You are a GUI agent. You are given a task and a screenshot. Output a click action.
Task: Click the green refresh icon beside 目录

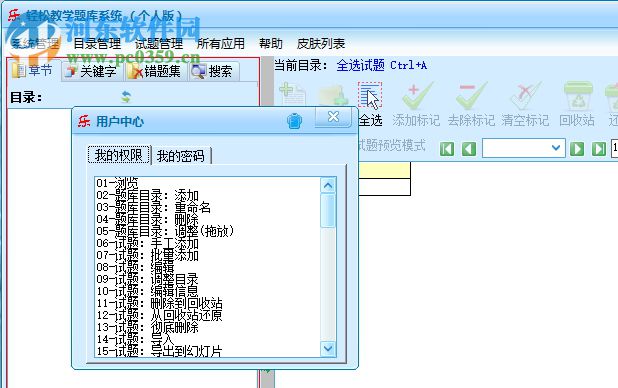[x=126, y=97]
